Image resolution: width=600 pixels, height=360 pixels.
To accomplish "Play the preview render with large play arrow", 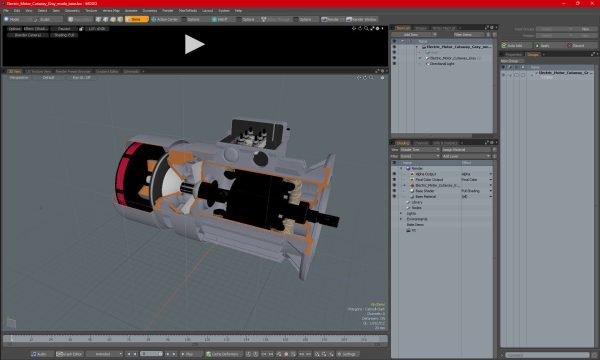I will click(194, 44).
